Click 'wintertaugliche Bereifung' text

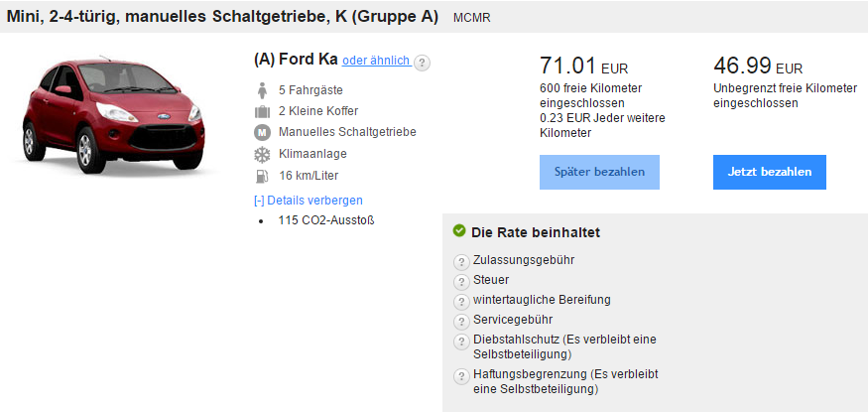pyautogui.click(x=542, y=300)
